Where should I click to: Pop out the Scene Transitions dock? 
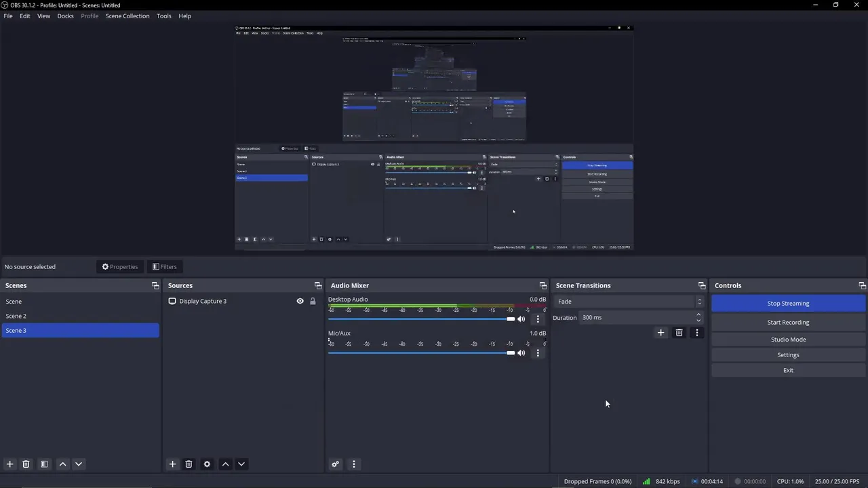point(702,285)
